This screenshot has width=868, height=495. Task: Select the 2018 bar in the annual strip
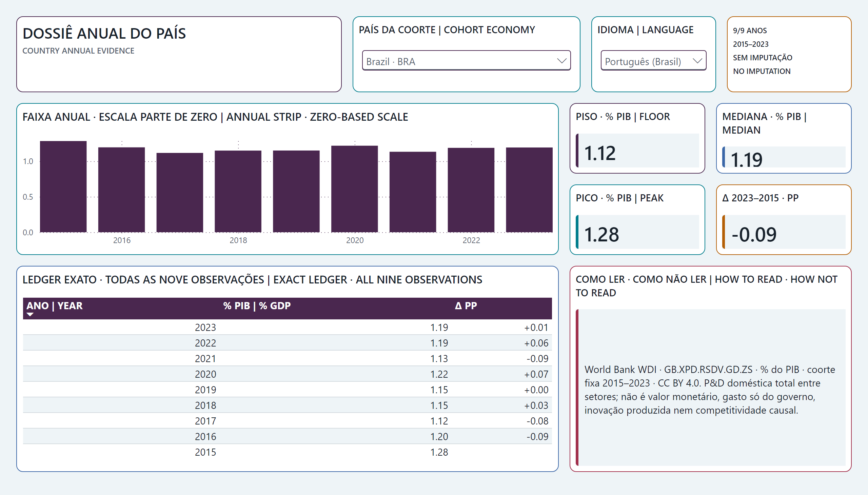click(x=238, y=192)
